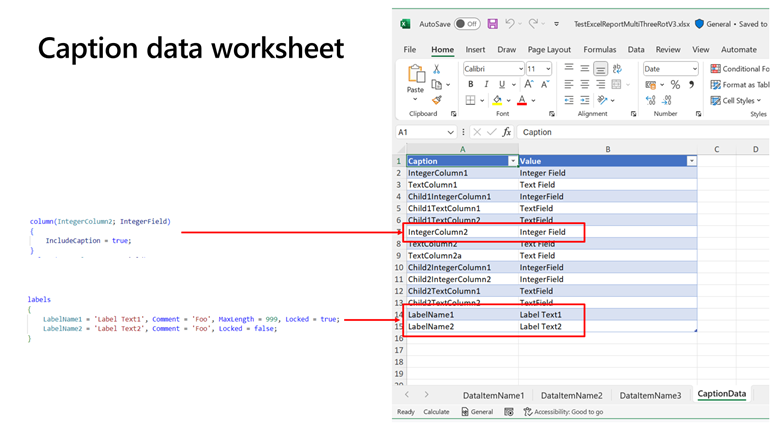
Task: Click the Undo arrow
Action: click(509, 23)
